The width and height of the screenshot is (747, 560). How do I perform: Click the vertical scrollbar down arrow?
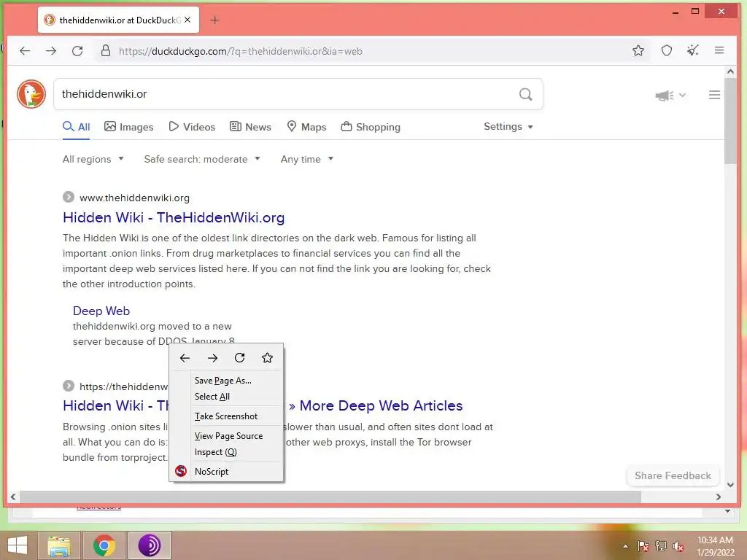click(730, 485)
